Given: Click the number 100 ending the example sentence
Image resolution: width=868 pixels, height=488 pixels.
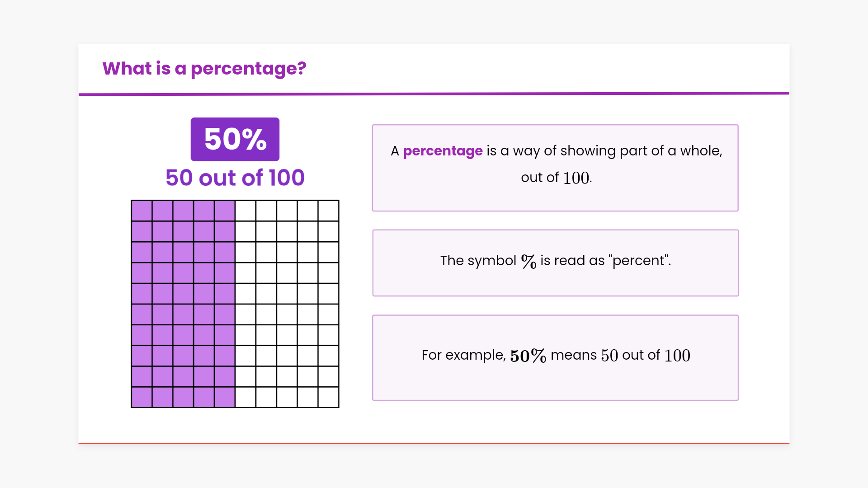Looking at the screenshot, I should [x=677, y=356].
